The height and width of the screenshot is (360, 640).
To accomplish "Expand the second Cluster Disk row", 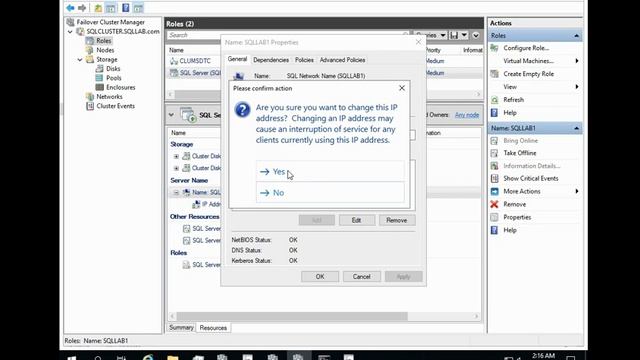I will click(x=176, y=168).
